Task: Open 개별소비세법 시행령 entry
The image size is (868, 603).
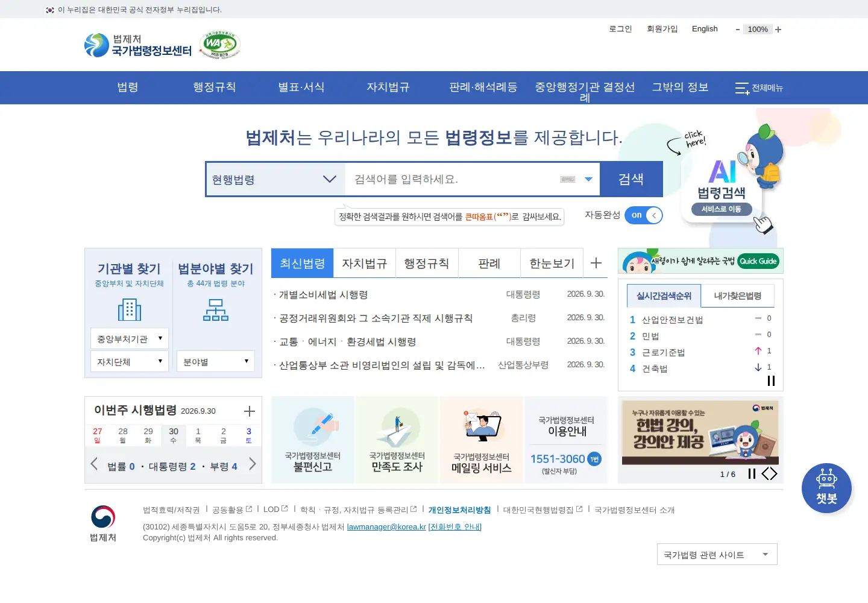Action: click(x=323, y=295)
